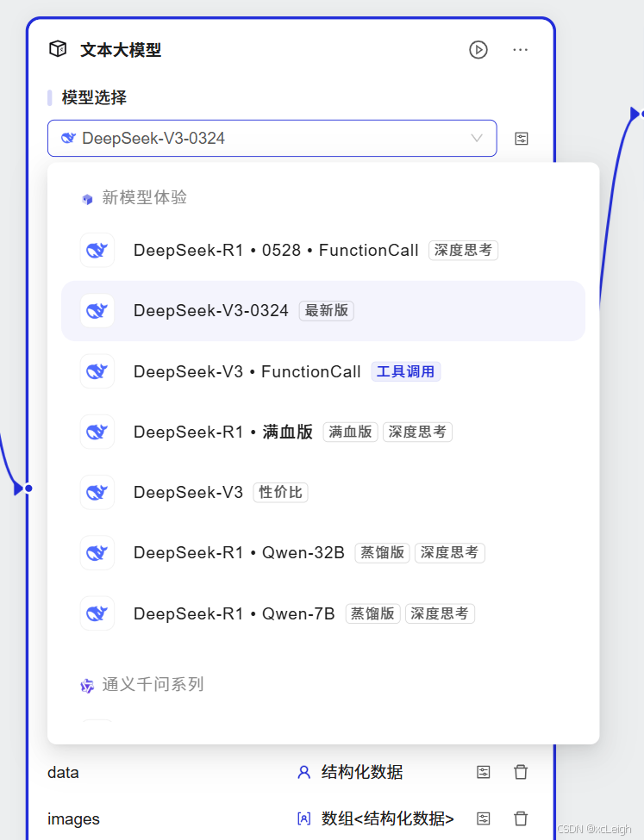Click whale icon of DeepSeek-R1 满血版 row
The image size is (644, 840).
(x=97, y=432)
